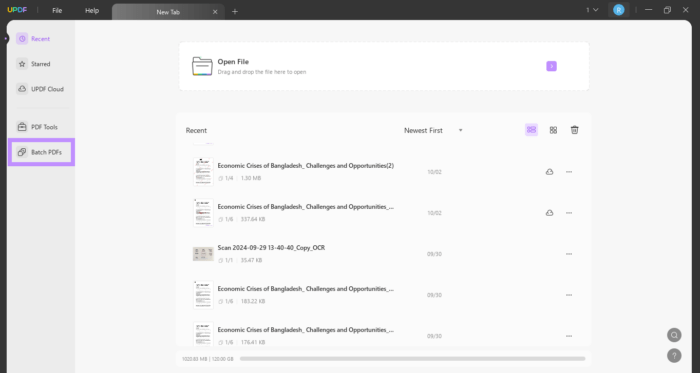The height and width of the screenshot is (373, 700).
Task: Switch to list view layout
Action: pos(531,130)
